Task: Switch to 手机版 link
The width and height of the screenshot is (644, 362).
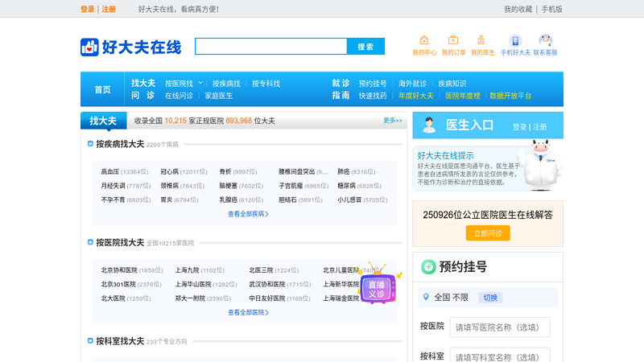Action: tap(551, 9)
